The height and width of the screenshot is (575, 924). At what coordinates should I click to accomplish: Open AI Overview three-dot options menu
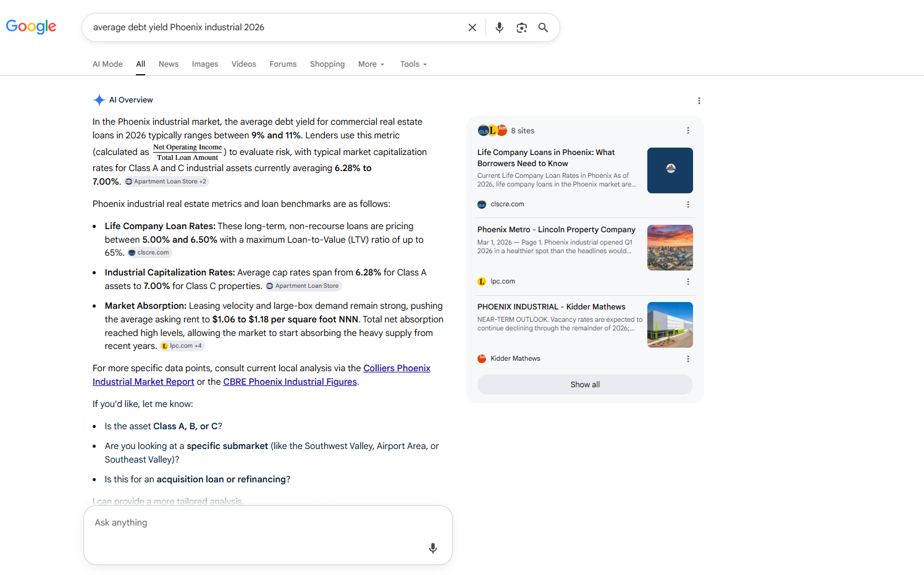pyautogui.click(x=699, y=101)
